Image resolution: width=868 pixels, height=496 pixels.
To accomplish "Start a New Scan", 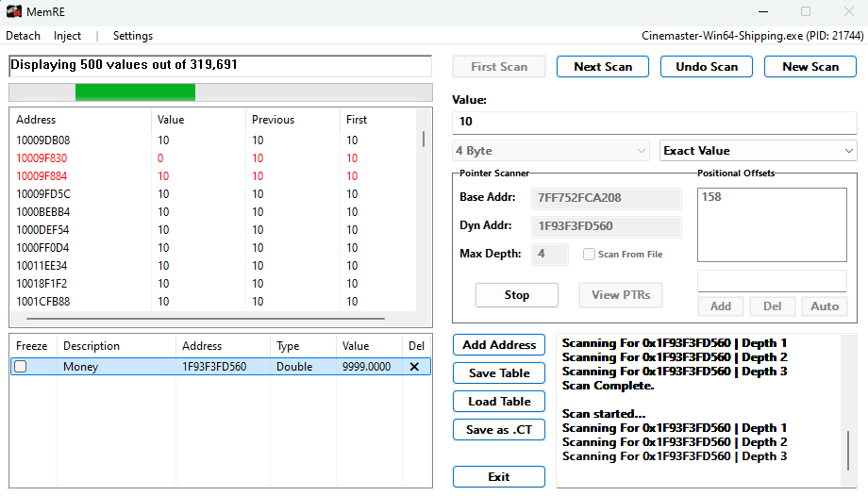I will point(810,67).
